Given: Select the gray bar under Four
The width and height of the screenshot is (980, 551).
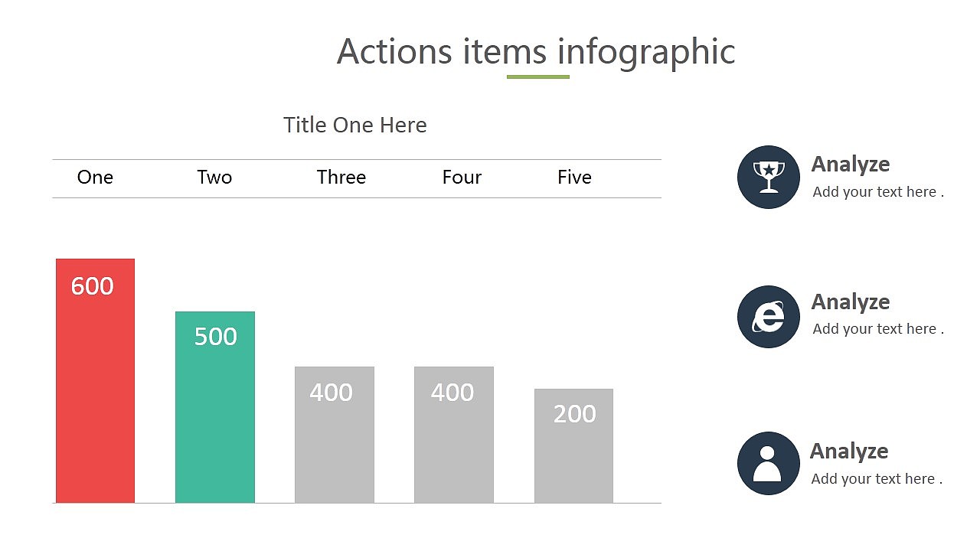Looking at the screenshot, I should coord(454,435).
